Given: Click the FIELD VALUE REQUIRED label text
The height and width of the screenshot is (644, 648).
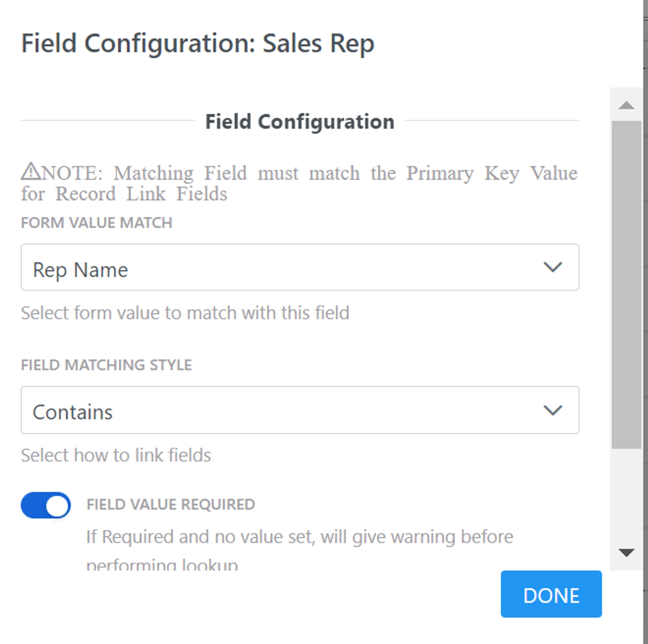Looking at the screenshot, I should tap(171, 505).
